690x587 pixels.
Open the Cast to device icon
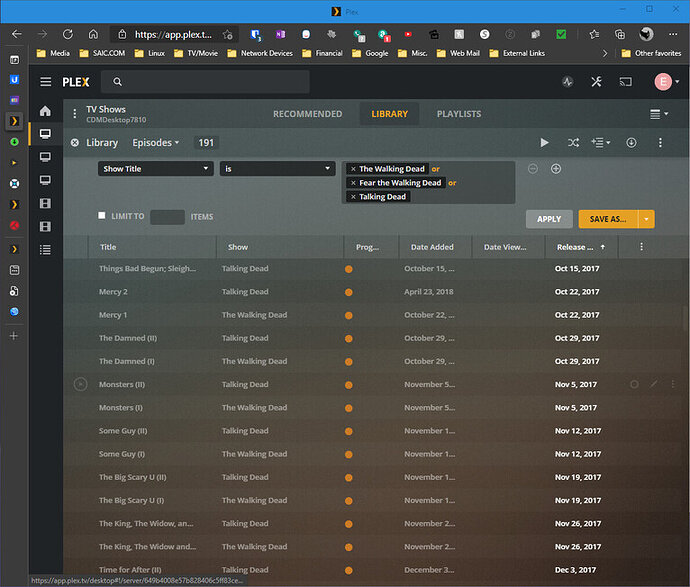point(625,82)
